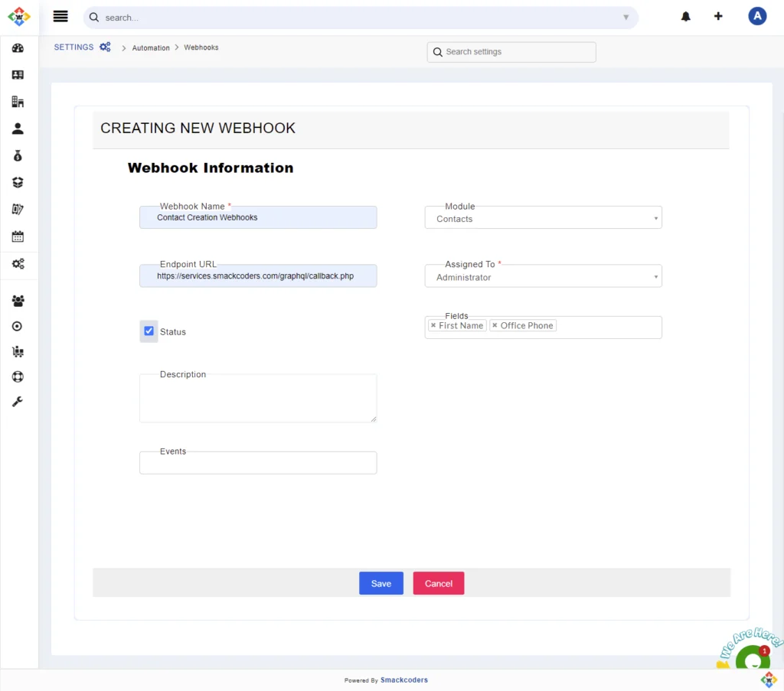Select the Contacts card icon in sidebar
The width and height of the screenshot is (784, 691).
[x=18, y=74]
